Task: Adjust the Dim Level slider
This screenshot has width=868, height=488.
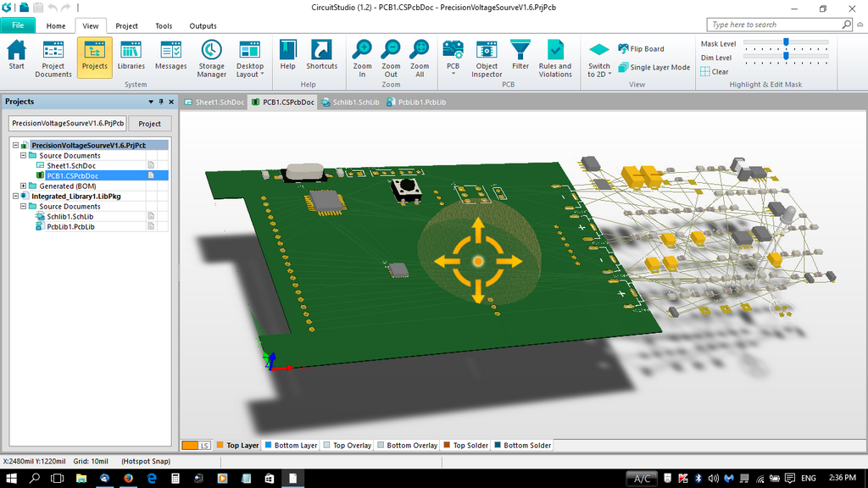Action: pos(786,56)
